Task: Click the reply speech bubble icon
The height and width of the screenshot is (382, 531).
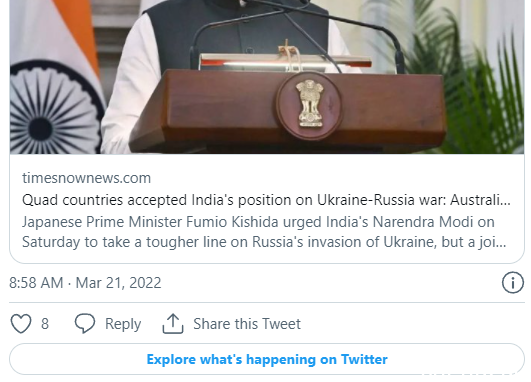Action: click(85, 323)
